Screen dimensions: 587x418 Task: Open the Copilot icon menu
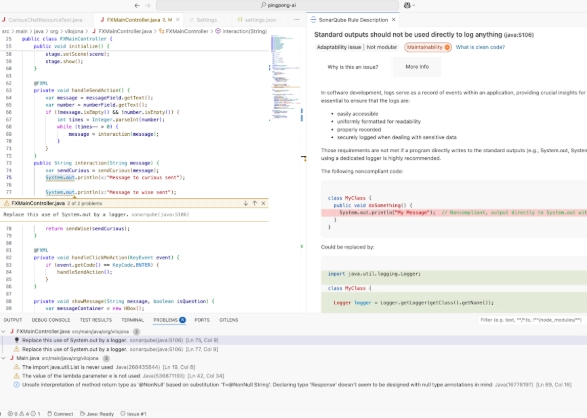(x=409, y=5)
